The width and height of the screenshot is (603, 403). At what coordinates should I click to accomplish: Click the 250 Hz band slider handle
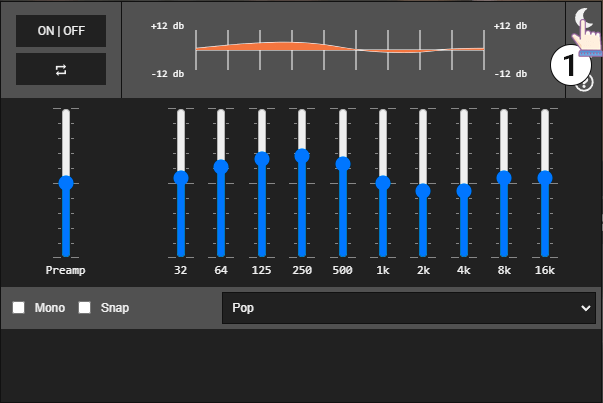coord(302,156)
